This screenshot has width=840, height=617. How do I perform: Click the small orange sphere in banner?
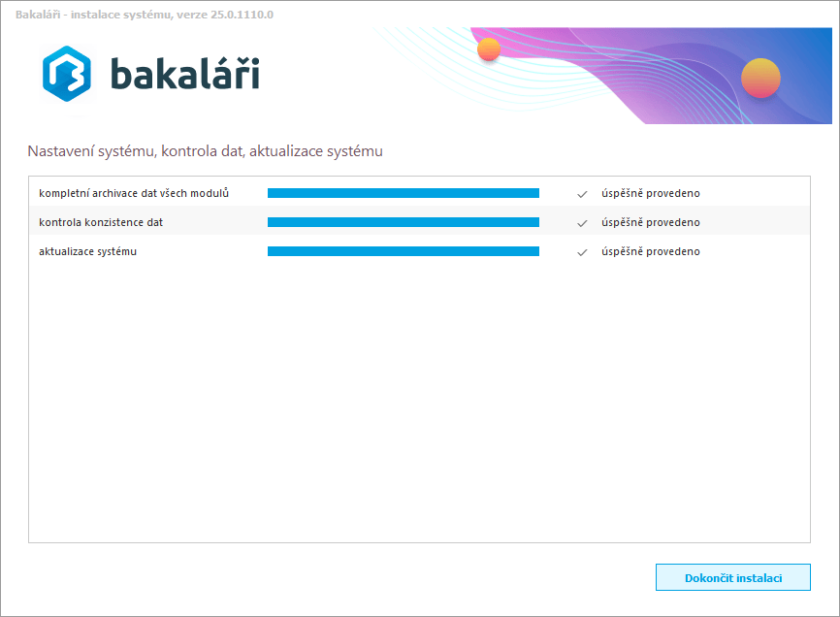[489, 49]
